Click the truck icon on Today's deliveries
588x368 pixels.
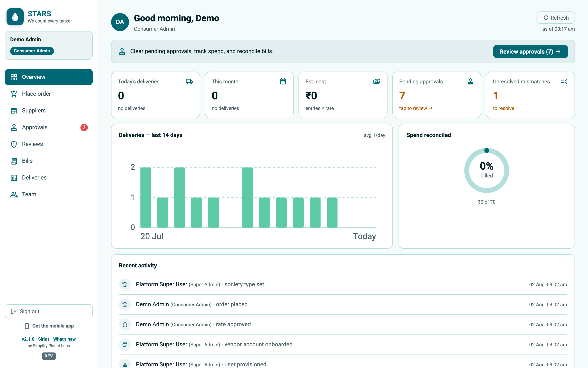click(x=189, y=81)
